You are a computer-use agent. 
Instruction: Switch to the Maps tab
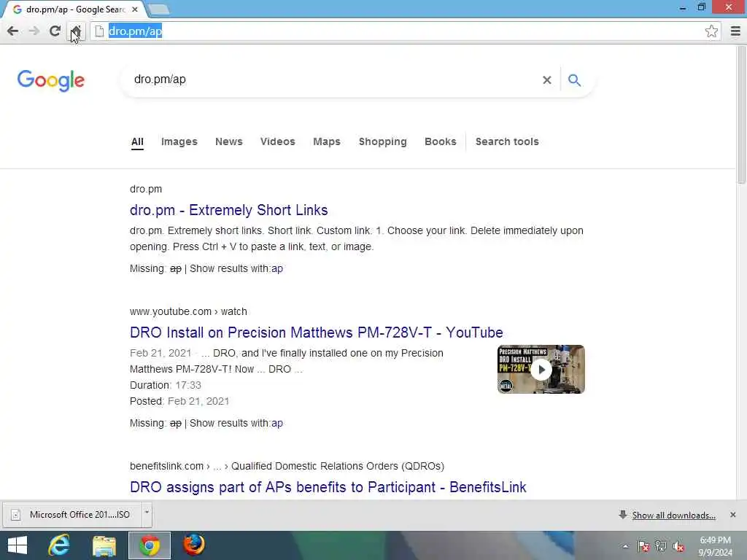pos(327,142)
